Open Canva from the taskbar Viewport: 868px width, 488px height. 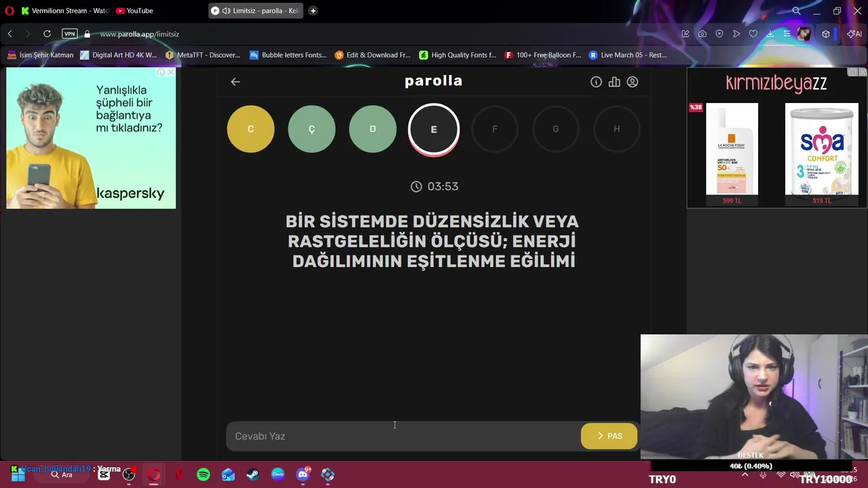point(278,475)
